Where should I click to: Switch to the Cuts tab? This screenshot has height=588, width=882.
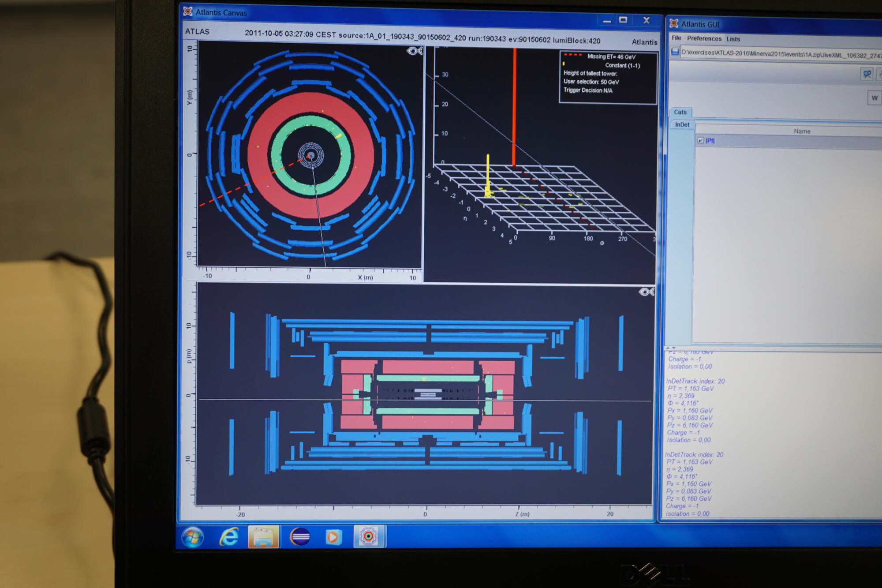680,112
